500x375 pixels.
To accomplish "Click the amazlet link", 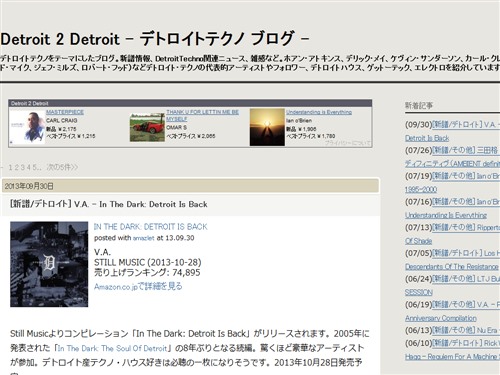I will tap(143, 238).
